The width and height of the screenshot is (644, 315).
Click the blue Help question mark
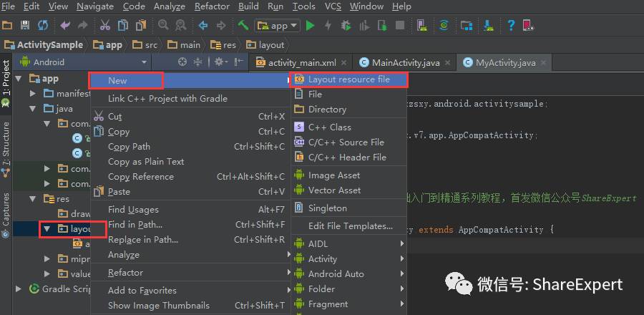(x=511, y=26)
